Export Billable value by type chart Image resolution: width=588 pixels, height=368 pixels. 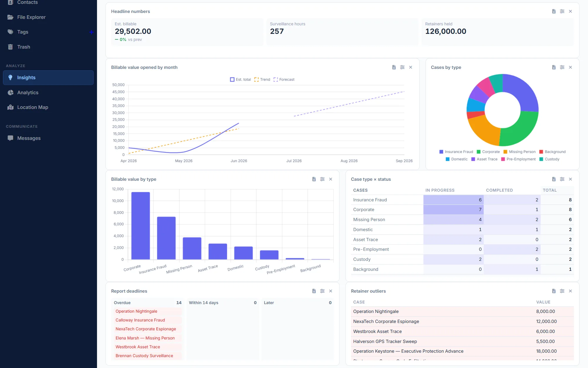(x=314, y=179)
